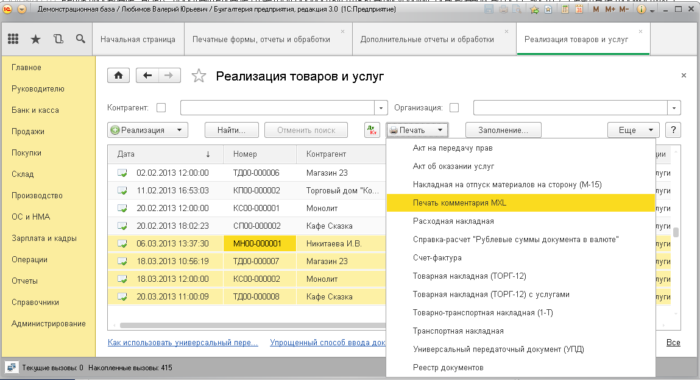Open the small arrow next to info icon
Screen dimensions: 700x380
652,10
